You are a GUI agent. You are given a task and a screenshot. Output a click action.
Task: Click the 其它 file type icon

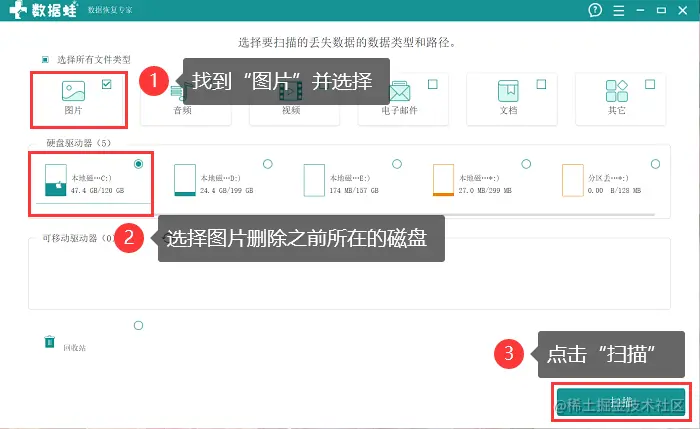pyautogui.click(x=617, y=91)
